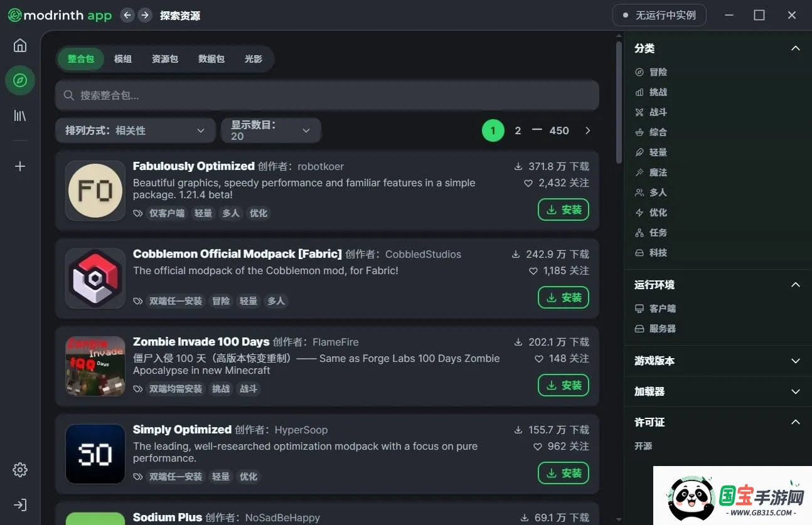Viewport: 812px width, 525px height.
Task: Open the Home icon in sidebar
Action: 20,45
